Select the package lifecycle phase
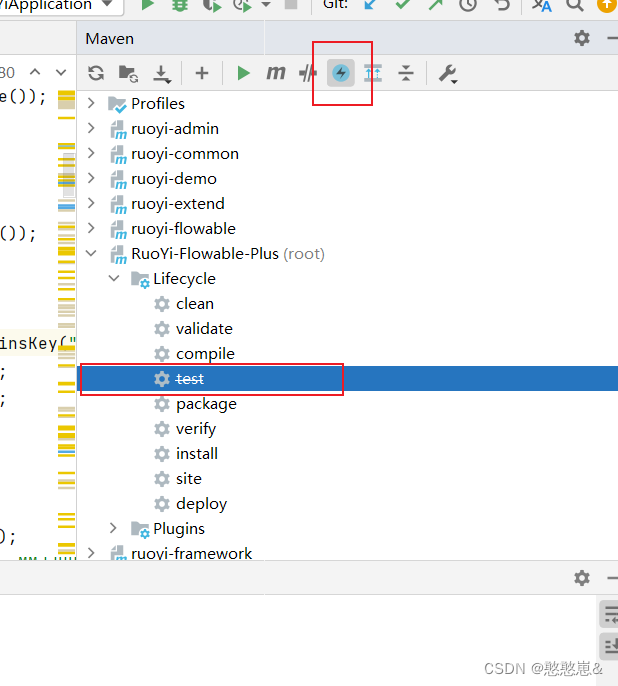This screenshot has width=618, height=686. pos(206,404)
